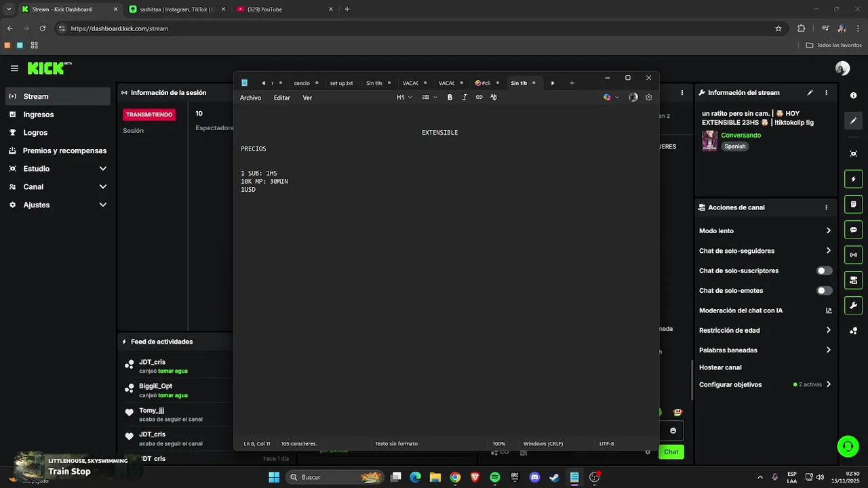Add a new Notepad tab

pos(572,83)
